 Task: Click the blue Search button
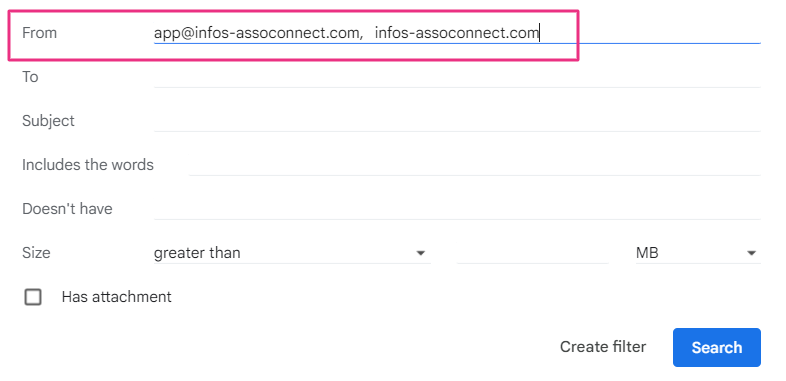[716, 347]
